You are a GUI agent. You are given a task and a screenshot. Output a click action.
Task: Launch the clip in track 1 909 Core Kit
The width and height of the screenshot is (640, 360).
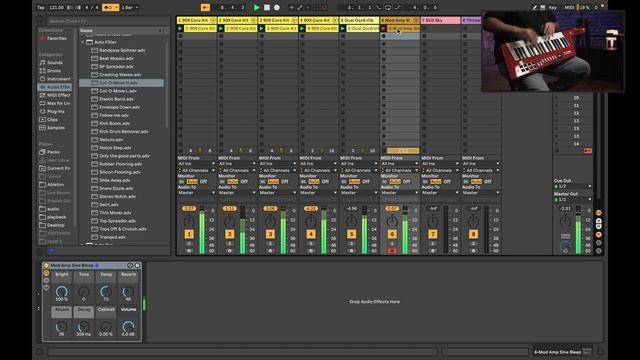(x=180, y=29)
